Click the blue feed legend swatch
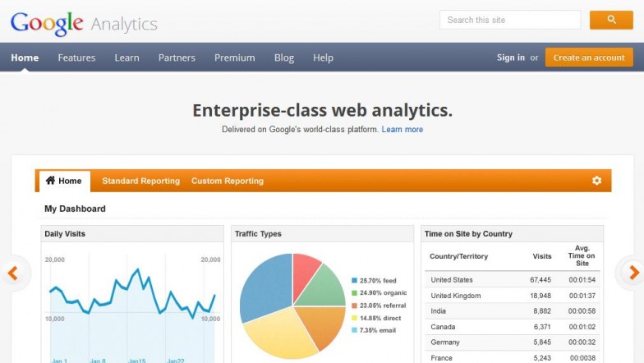644x363 pixels. pyautogui.click(x=354, y=281)
